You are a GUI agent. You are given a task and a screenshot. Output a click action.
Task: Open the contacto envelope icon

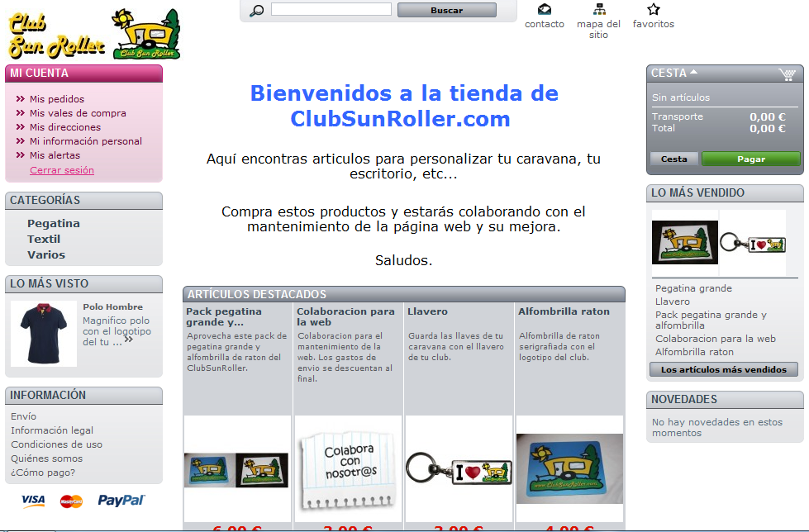pos(544,10)
